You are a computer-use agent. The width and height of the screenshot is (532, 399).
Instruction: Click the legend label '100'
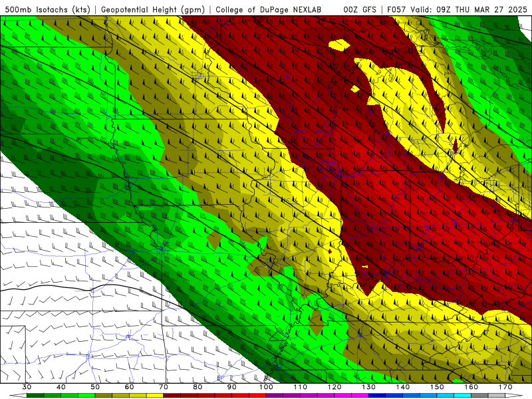click(266, 387)
